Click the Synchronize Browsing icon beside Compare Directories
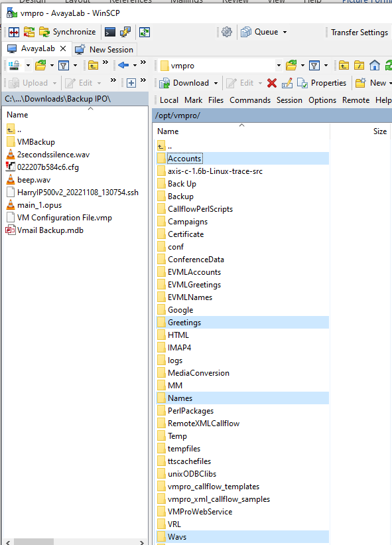This screenshot has height=545, width=392. click(x=29, y=33)
